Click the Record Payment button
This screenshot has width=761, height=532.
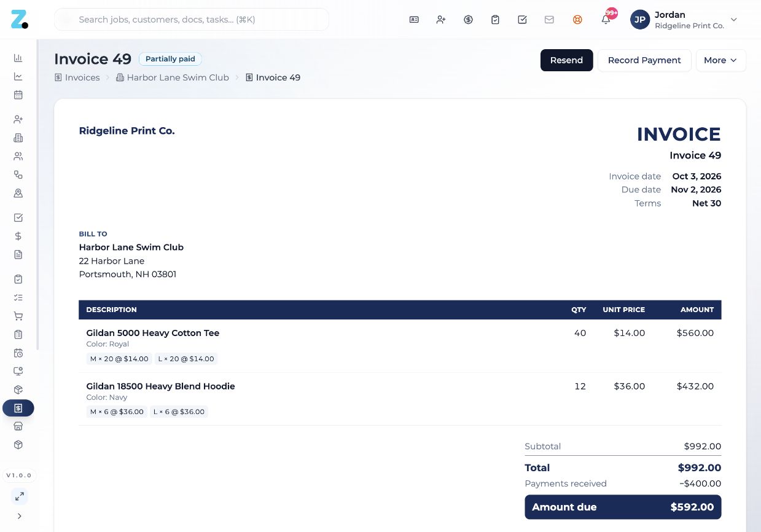point(644,60)
